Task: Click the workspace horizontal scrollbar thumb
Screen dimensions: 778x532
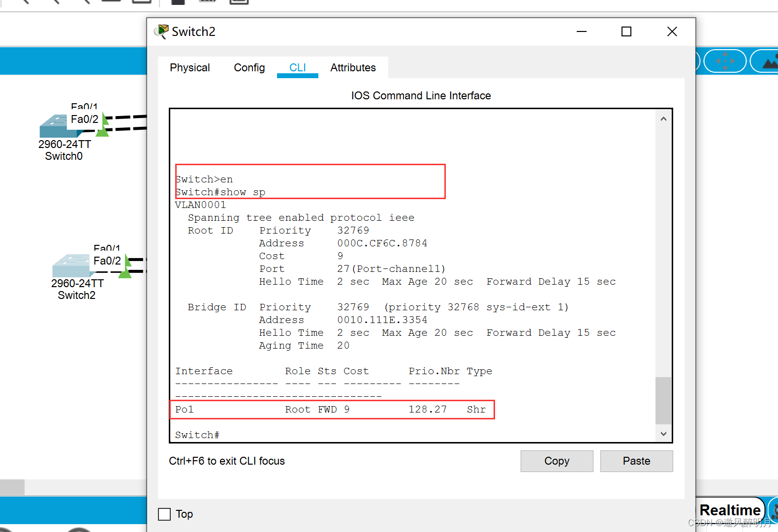Action: pyautogui.click(x=12, y=487)
